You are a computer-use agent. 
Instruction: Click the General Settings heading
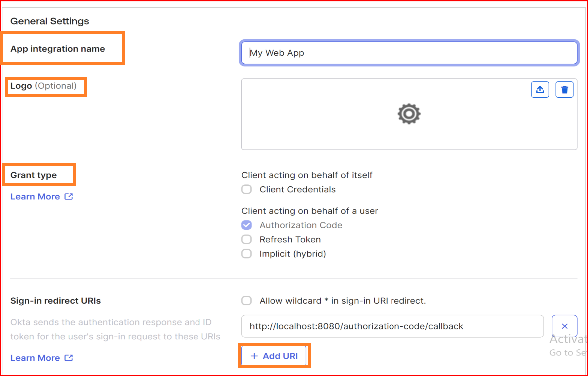[x=50, y=21]
